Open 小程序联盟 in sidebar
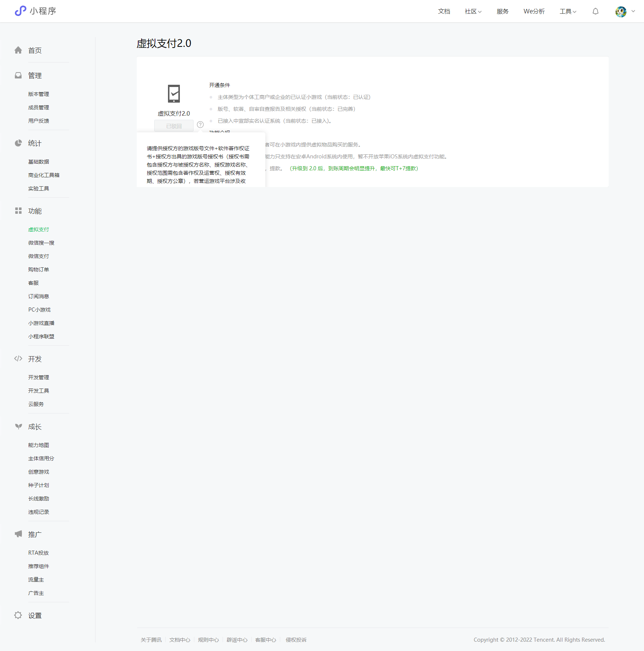Image resolution: width=644 pixels, height=651 pixels. tap(41, 336)
